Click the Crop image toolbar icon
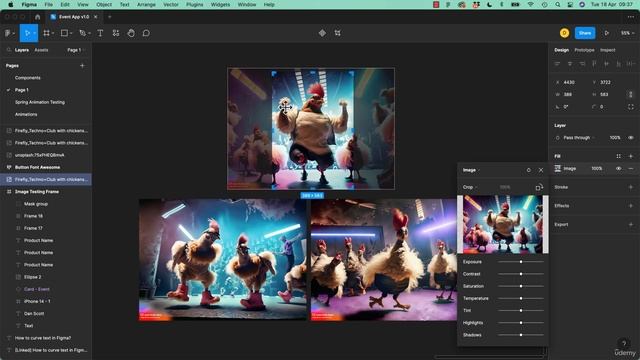Image resolution: width=640 pixels, height=360 pixels. click(338, 33)
